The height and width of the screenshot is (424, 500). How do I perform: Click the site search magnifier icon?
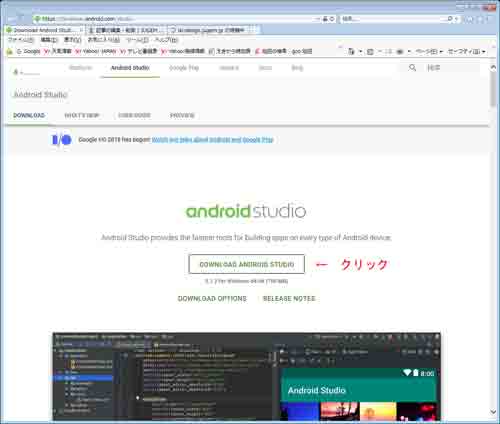412,68
